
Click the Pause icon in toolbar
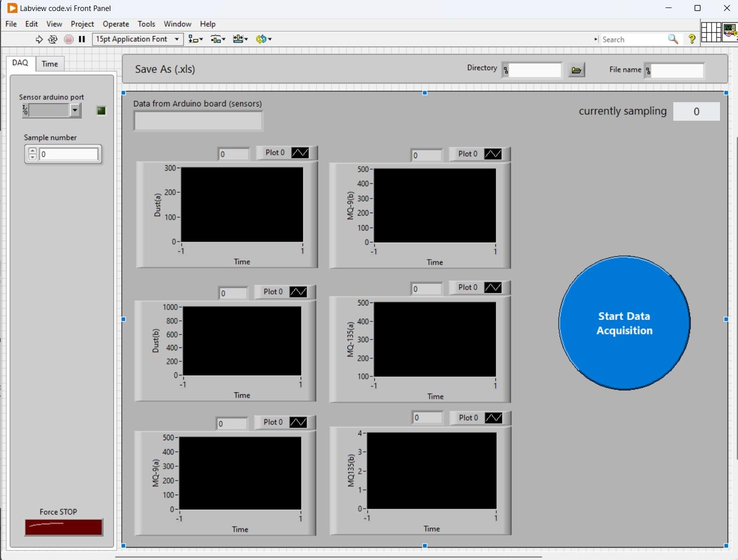(x=82, y=39)
